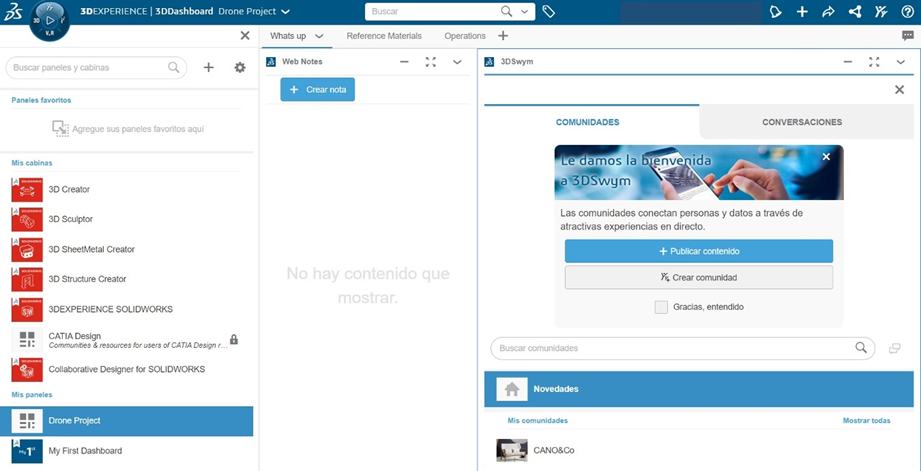Maximize the 3DSwym widget
The width and height of the screenshot is (921, 471).
point(874,62)
